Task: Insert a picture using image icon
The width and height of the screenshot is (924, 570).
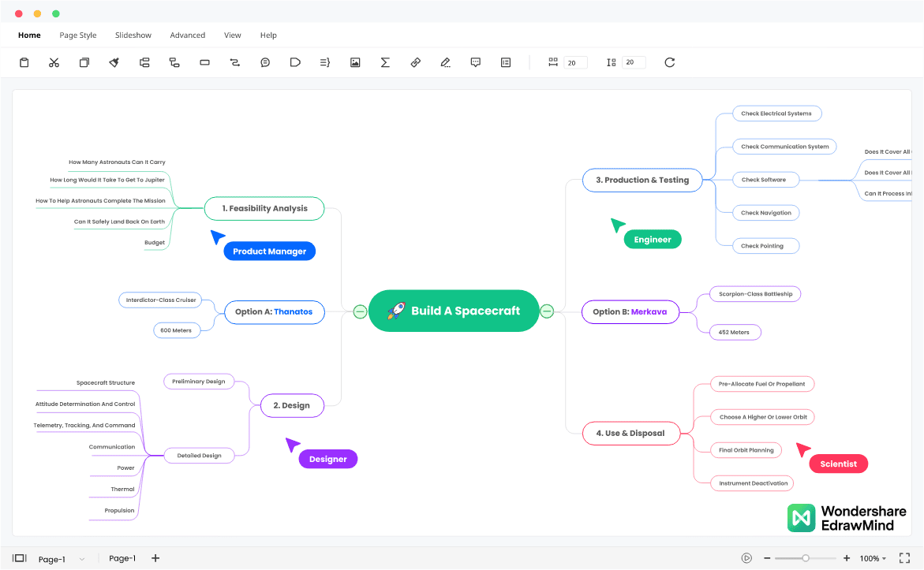Action: click(355, 62)
